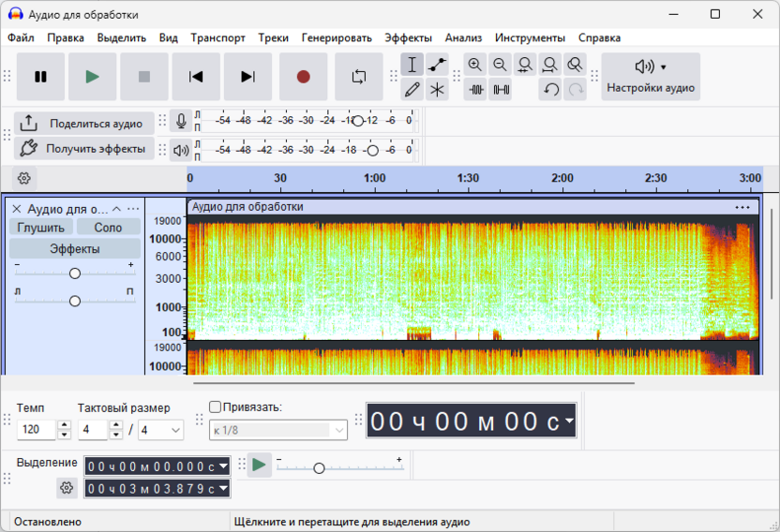Open the Генерировать menu
Viewport: 780px width, 532px height.
337,37
